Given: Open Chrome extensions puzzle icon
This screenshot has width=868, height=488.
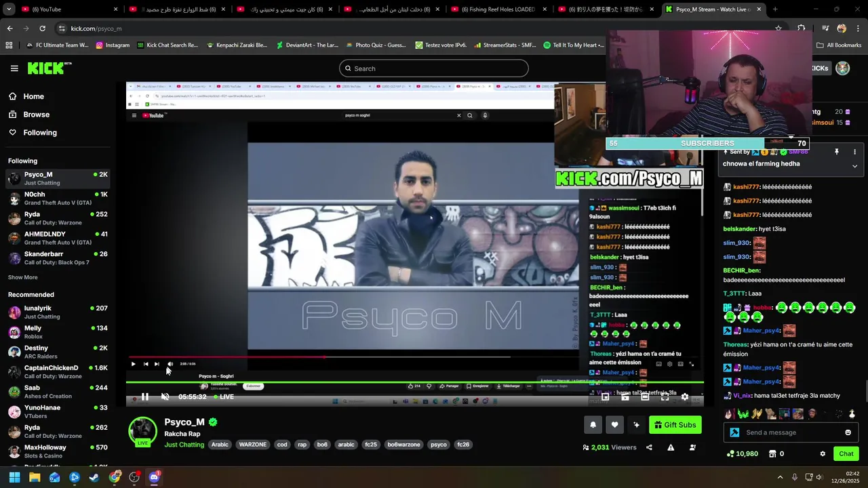Looking at the screenshot, I should pos(802,28).
